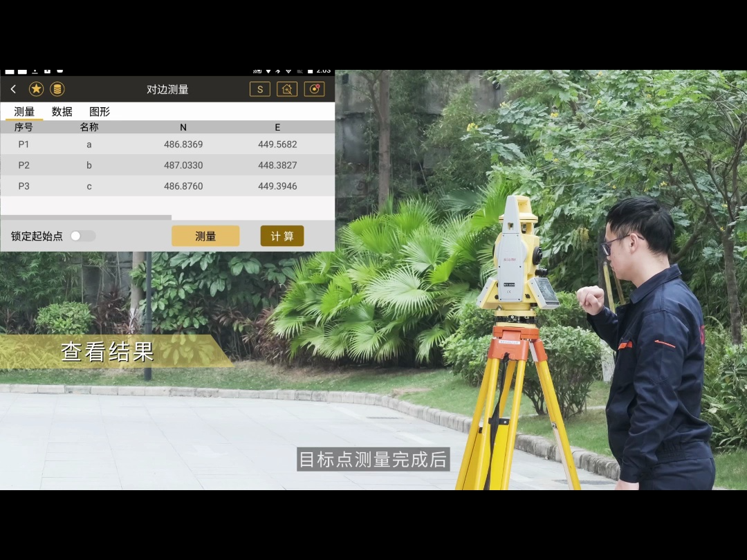747x560 pixels.
Task: Toggle the 锁定起始点 switch
Action: point(83,236)
